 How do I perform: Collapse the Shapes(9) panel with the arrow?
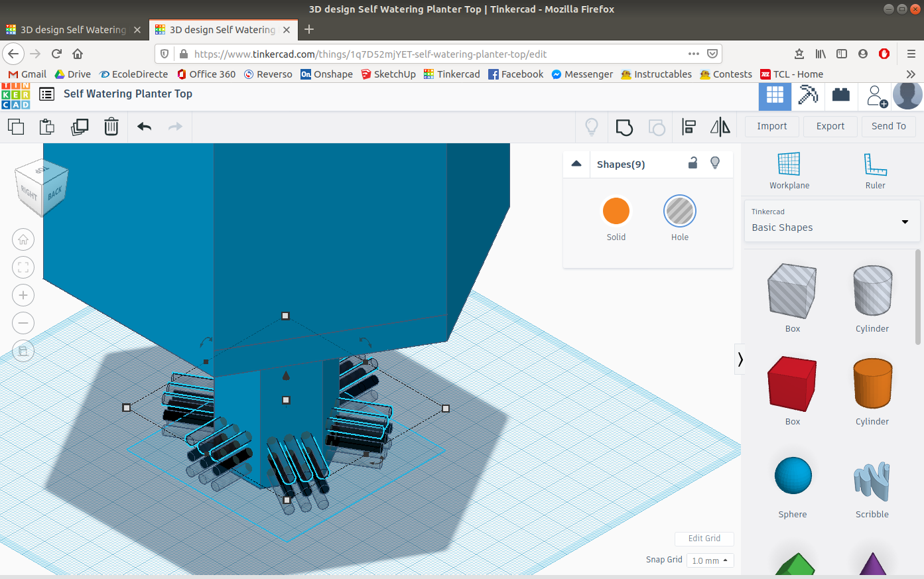click(576, 163)
